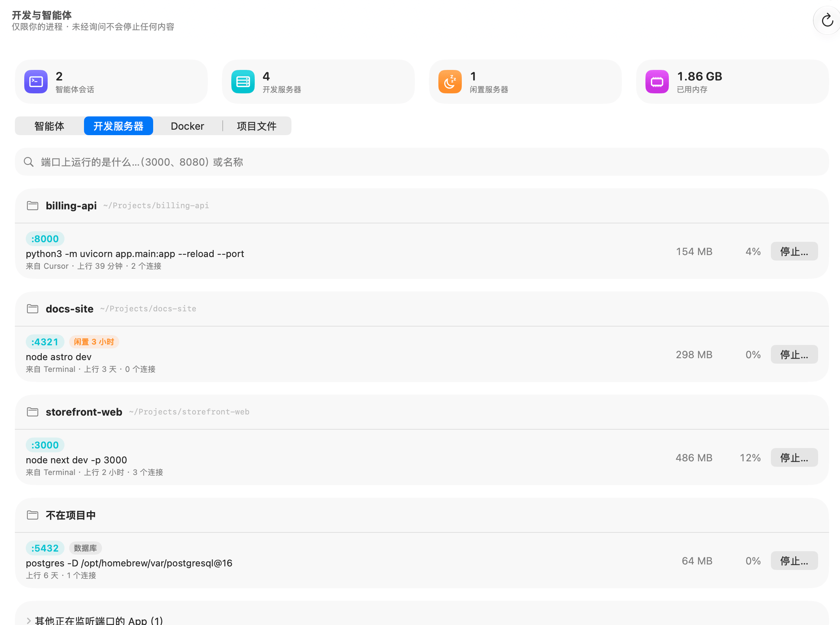Click the 闲置 3 小时 idle badge
Image resolution: width=840 pixels, height=625 pixels.
click(x=94, y=342)
